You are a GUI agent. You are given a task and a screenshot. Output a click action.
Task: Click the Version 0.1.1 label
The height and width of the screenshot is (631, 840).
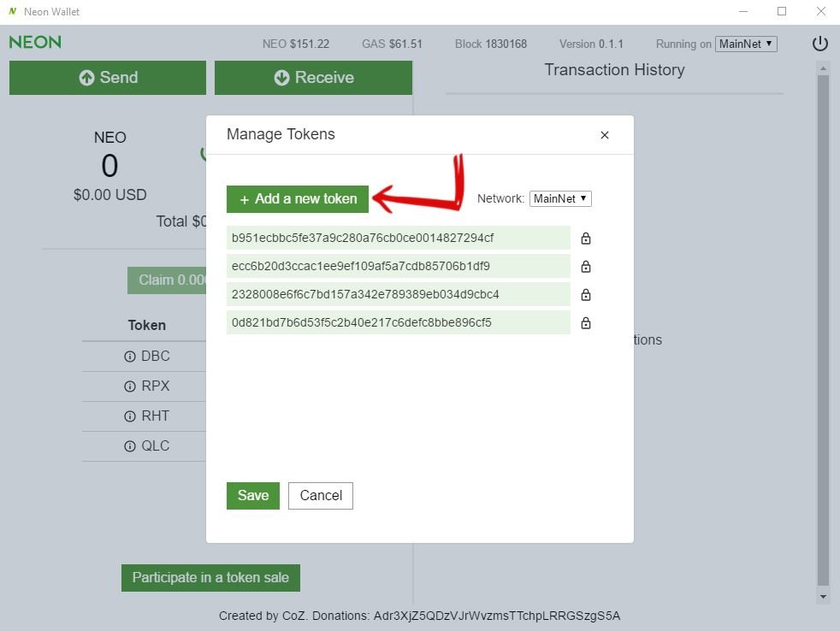[591, 44]
